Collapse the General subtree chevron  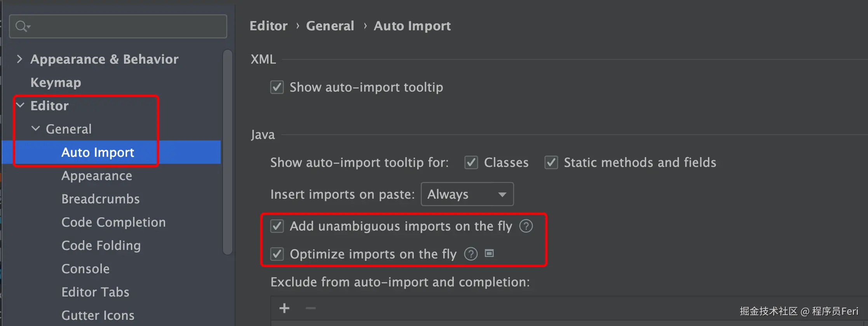click(x=36, y=129)
